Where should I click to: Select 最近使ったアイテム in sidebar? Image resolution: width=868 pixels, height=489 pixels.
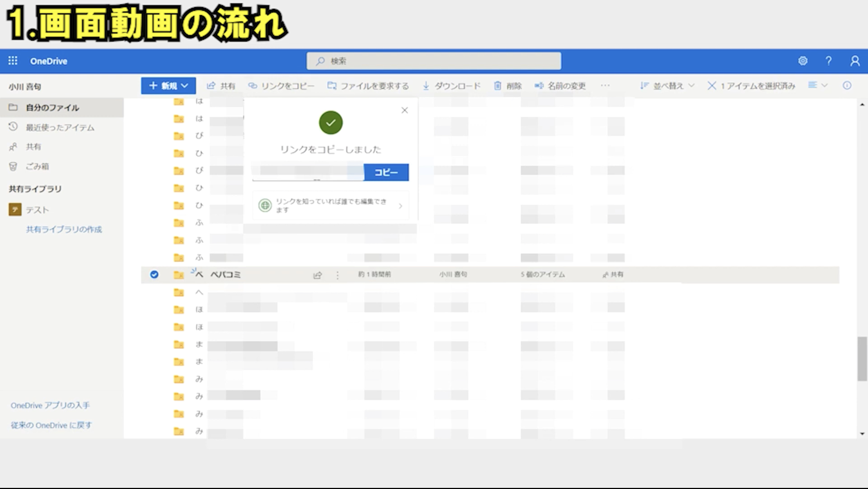click(x=60, y=128)
